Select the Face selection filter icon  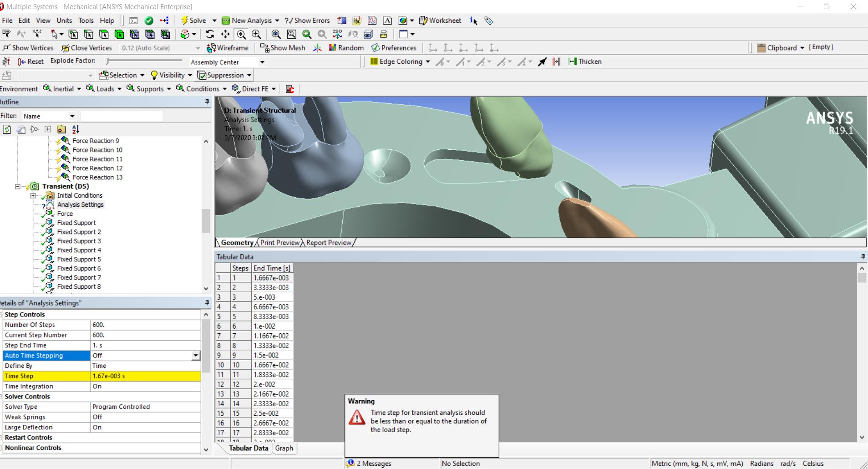tap(104, 34)
